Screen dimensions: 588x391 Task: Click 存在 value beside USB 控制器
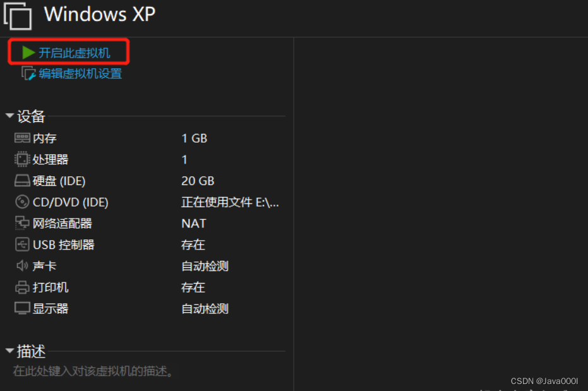[193, 245]
